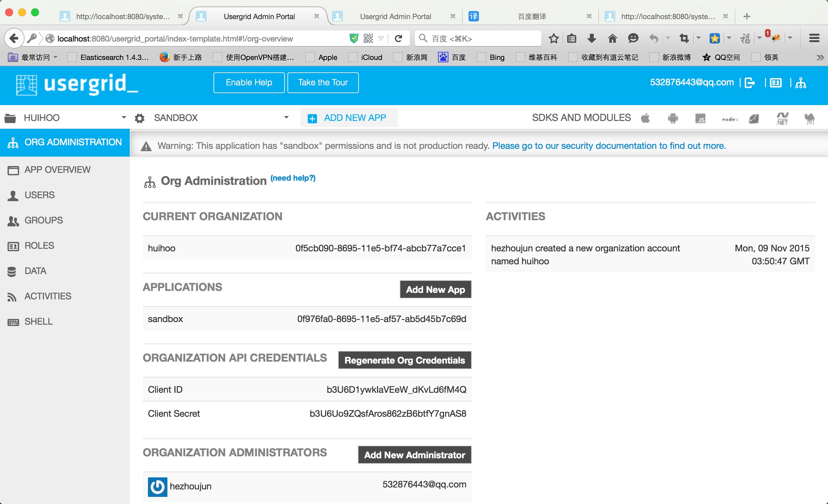Screen dimensions: 828x504
Task: Open the JavaScript SDK icon
Action: click(700, 118)
